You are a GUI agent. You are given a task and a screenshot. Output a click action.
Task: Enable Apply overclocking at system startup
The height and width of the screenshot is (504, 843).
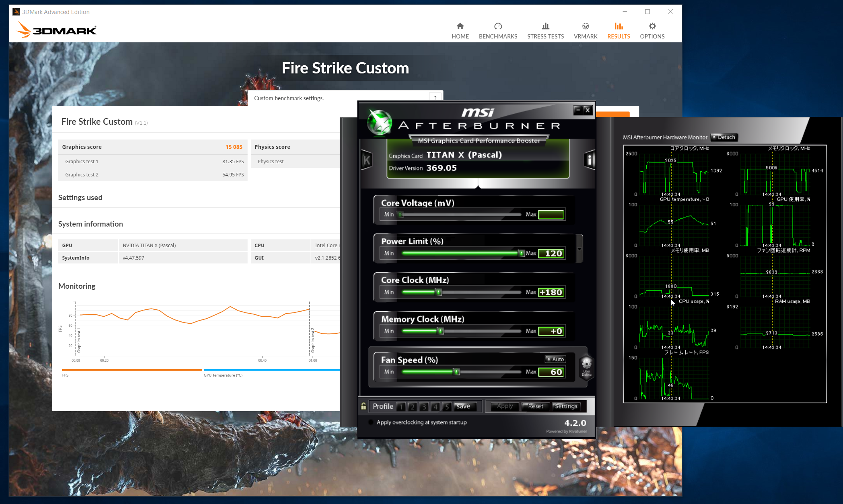tap(371, 422)
